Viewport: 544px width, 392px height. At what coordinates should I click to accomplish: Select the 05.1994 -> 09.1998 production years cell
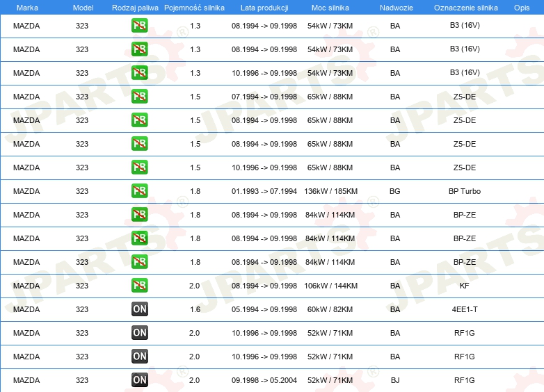pyautogui.click(x=264, y=309)
